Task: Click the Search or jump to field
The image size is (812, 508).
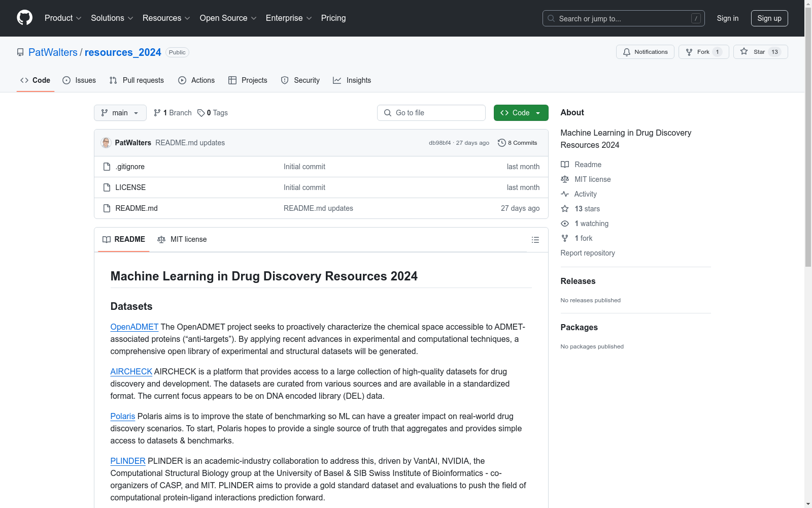Action: coord(624,18)
